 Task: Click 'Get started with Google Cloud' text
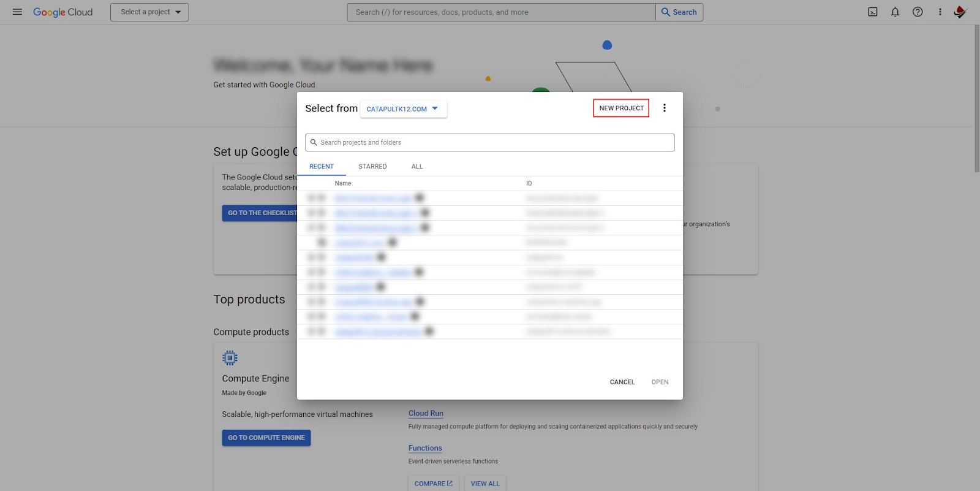pos(264,85)
